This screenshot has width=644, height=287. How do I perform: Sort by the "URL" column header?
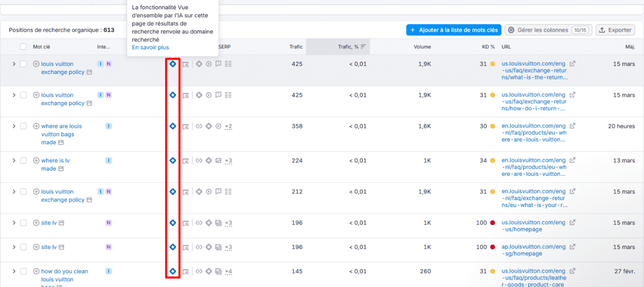click(506, 47)
